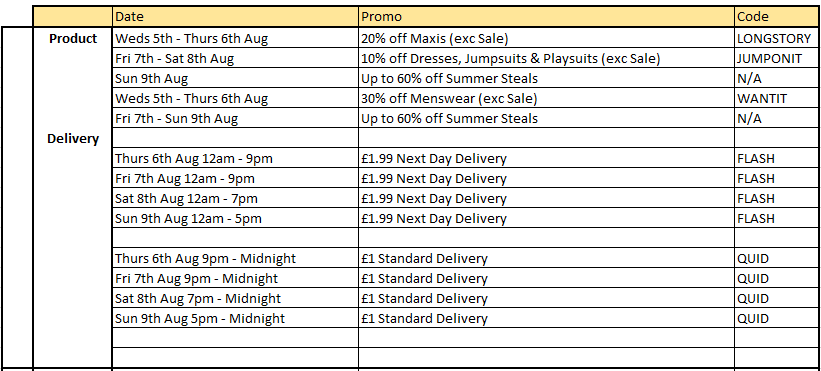Select the LONGSTORY code cell
Image resolution: width=821 pixels, height=371 pixels.
point(778,38)
